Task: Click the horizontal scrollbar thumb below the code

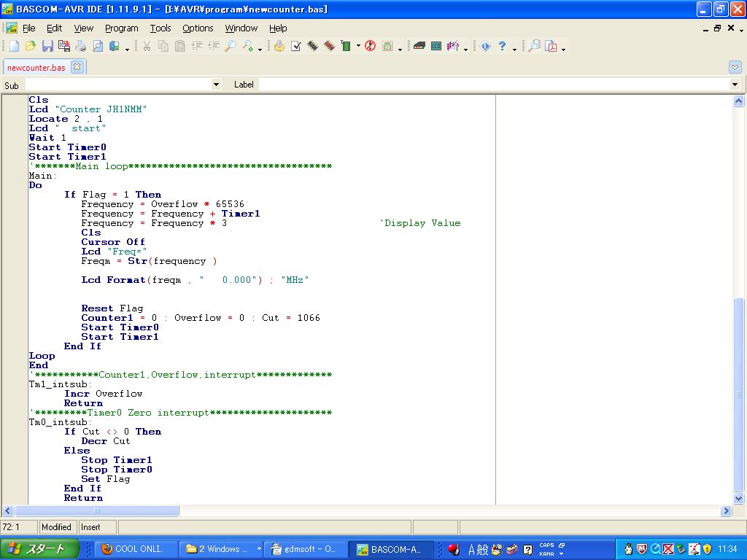Action: coord(97,511)
